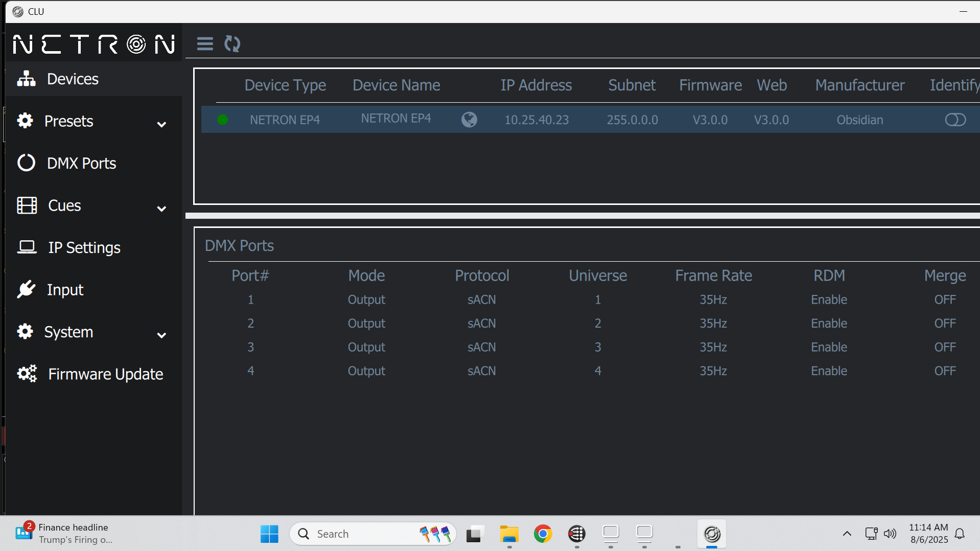Click the Obsidian manufacturer cell
The image size is (980, 551).
(x=860, y=120)
